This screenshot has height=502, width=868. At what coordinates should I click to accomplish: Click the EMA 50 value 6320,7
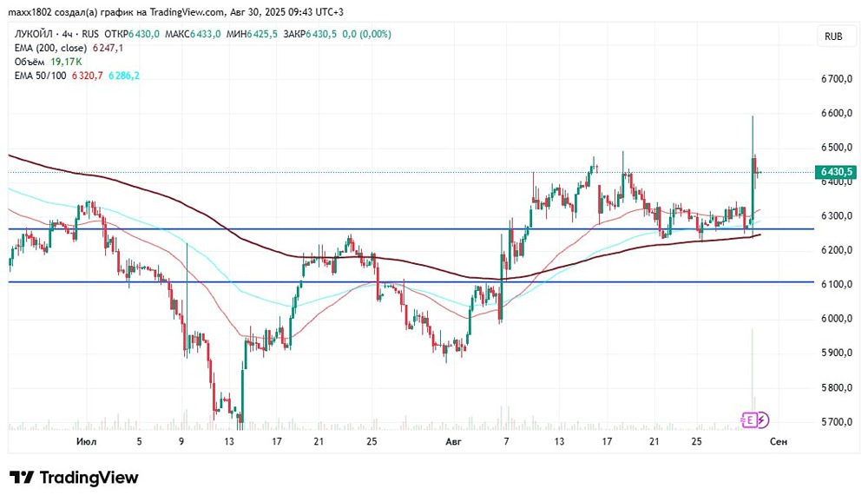pyautogui.click(x=87, y=76)
